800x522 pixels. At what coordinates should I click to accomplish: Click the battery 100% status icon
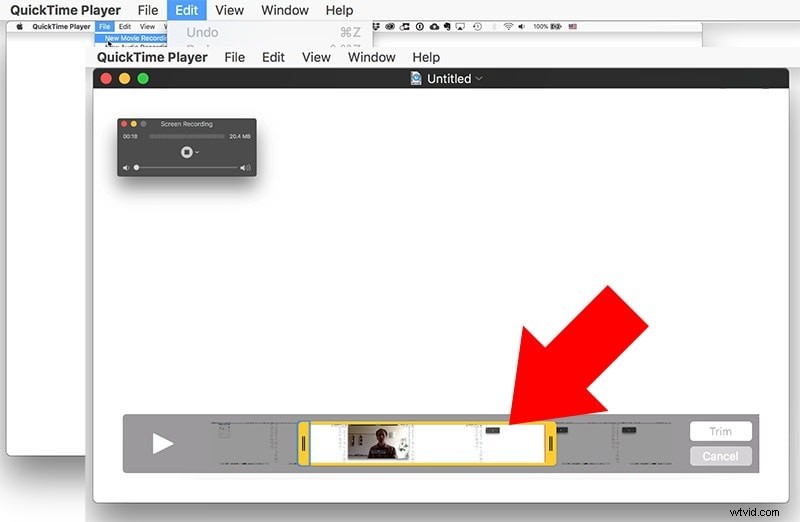click(x=547, y=27)
